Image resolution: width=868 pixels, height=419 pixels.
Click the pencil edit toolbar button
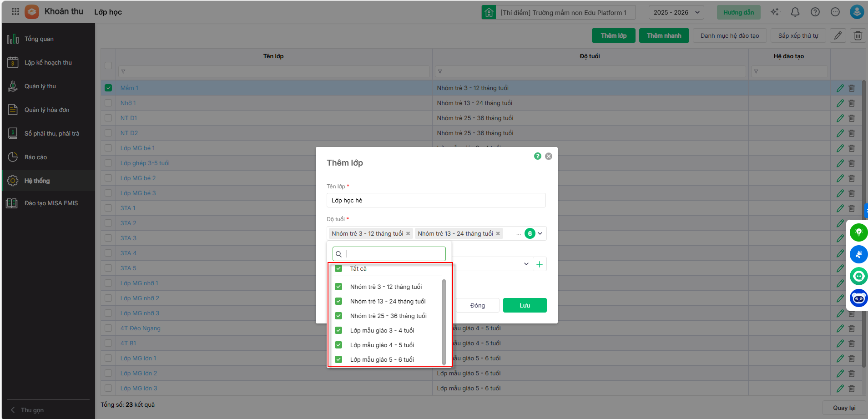[838, 35]
